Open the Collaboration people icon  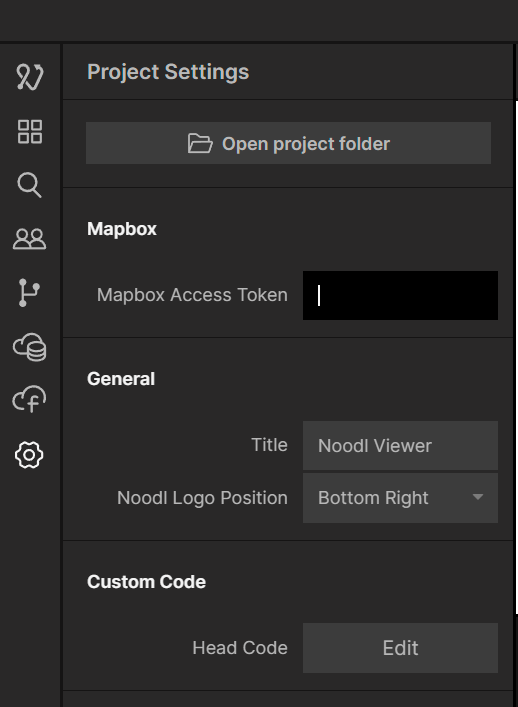coord(30,239)
